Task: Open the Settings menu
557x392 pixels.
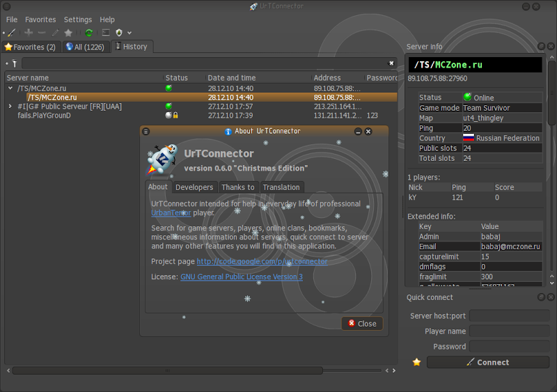Action: [78, 19]
